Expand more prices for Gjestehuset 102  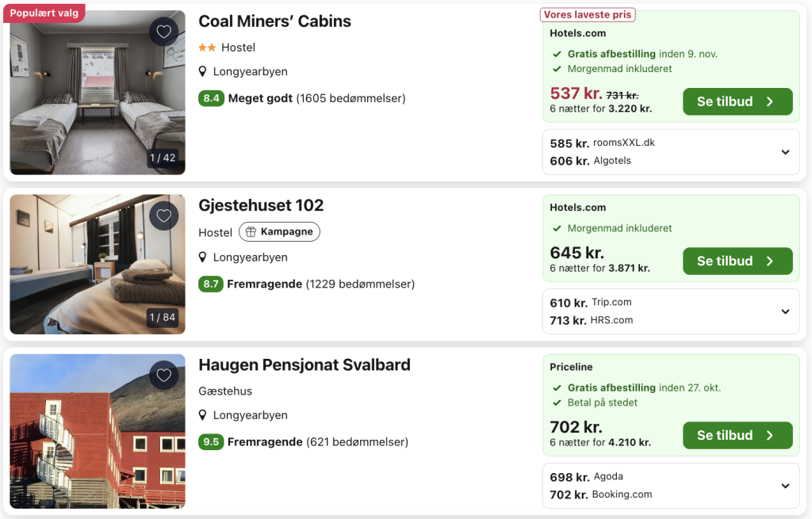[x=785, y=311]
